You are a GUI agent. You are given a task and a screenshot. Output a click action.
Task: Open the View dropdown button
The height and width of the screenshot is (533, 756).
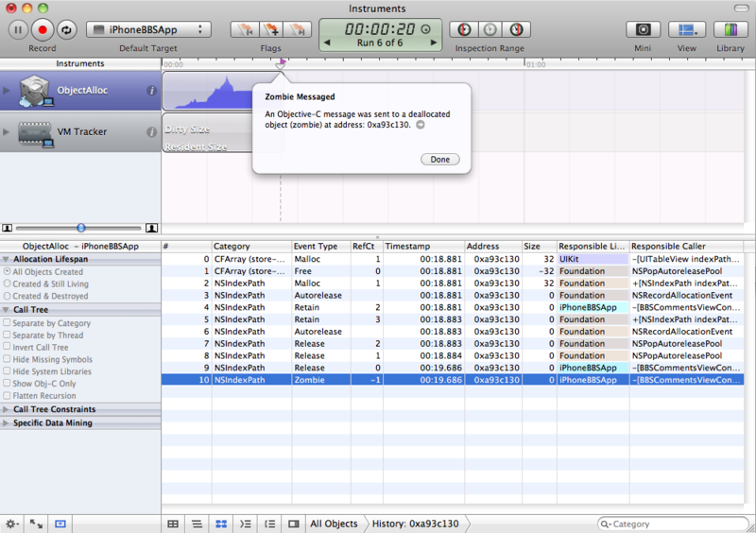pos(687,29)
